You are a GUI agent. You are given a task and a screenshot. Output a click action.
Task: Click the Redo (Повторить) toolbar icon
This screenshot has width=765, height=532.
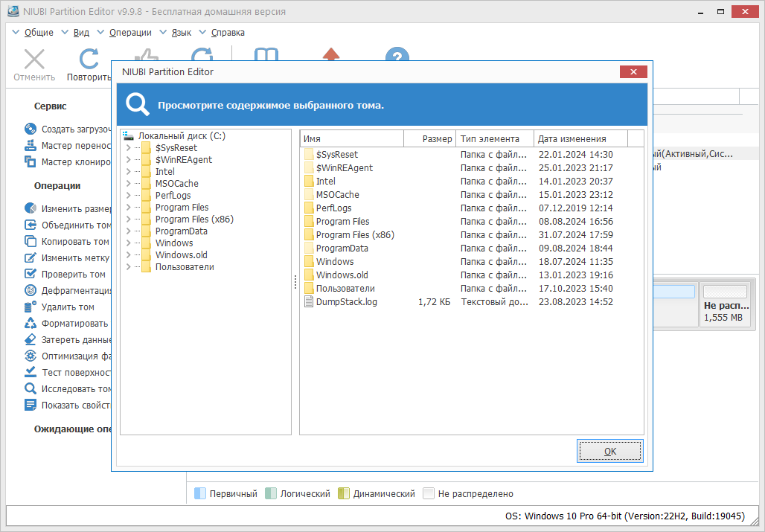coord(89,60)
